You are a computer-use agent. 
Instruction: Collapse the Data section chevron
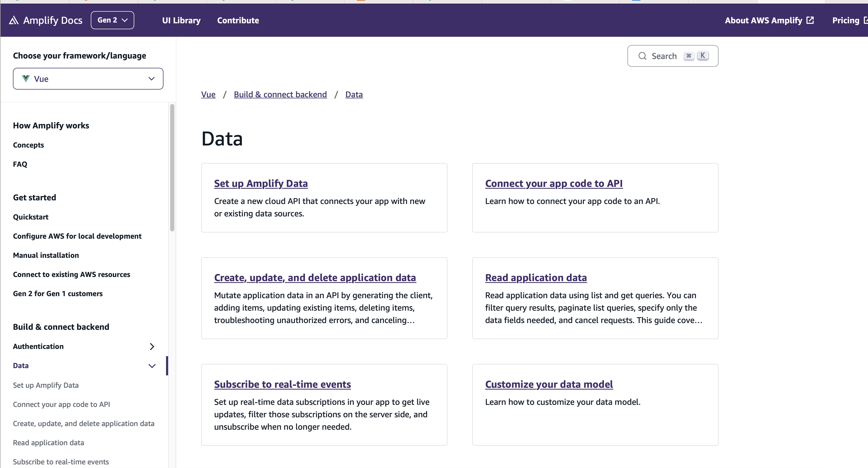(152, 366)
